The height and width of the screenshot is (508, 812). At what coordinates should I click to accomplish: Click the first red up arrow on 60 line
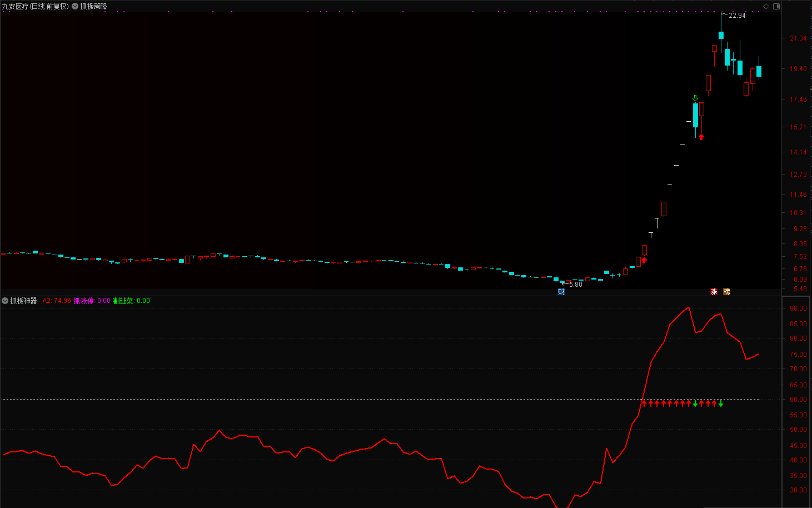(x=644, y=404)
